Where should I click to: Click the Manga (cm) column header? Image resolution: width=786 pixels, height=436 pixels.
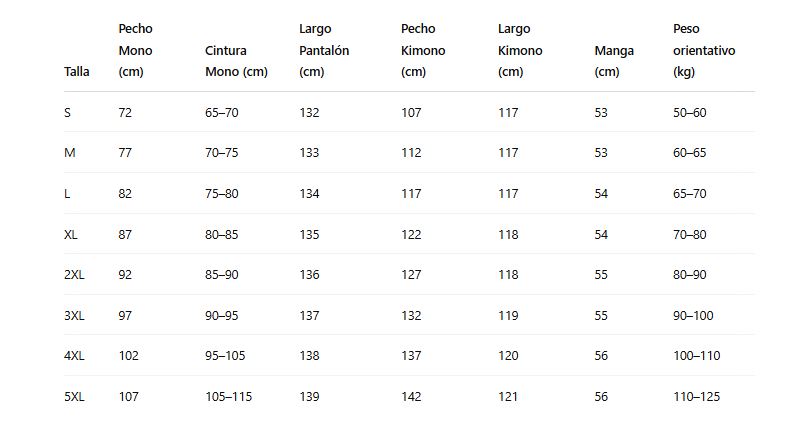(x=613, y=60)
